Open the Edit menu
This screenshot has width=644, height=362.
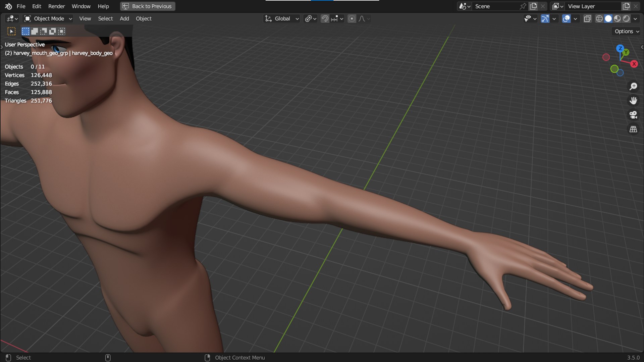pyautogui.click(x=37, y=6)
